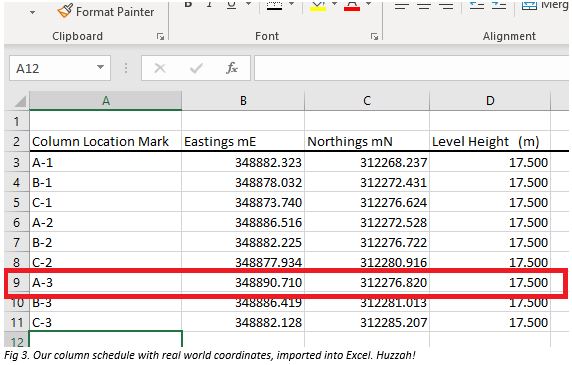572x365 pixels.
Task: Select row 2 header
Action: (17, 141)
